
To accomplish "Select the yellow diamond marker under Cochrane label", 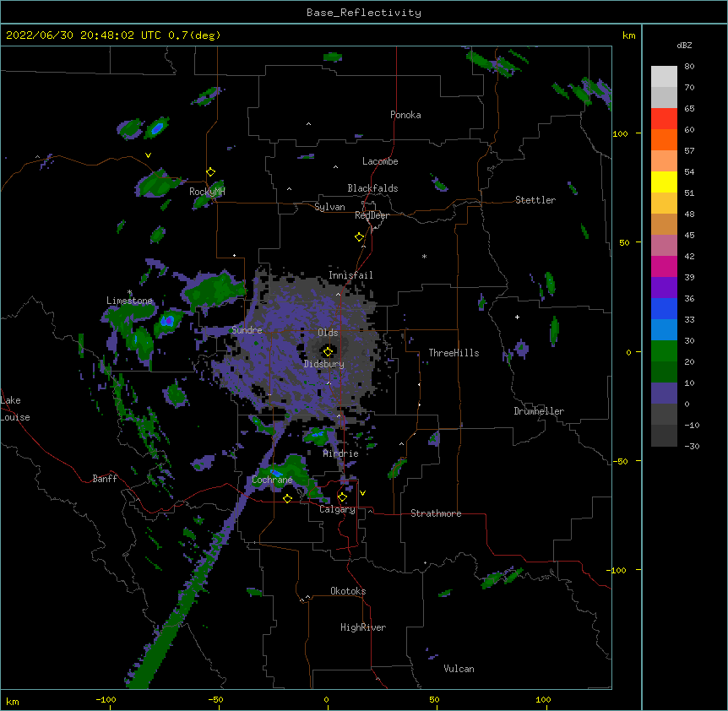I will pyautogui.click(x=287, y=498).
